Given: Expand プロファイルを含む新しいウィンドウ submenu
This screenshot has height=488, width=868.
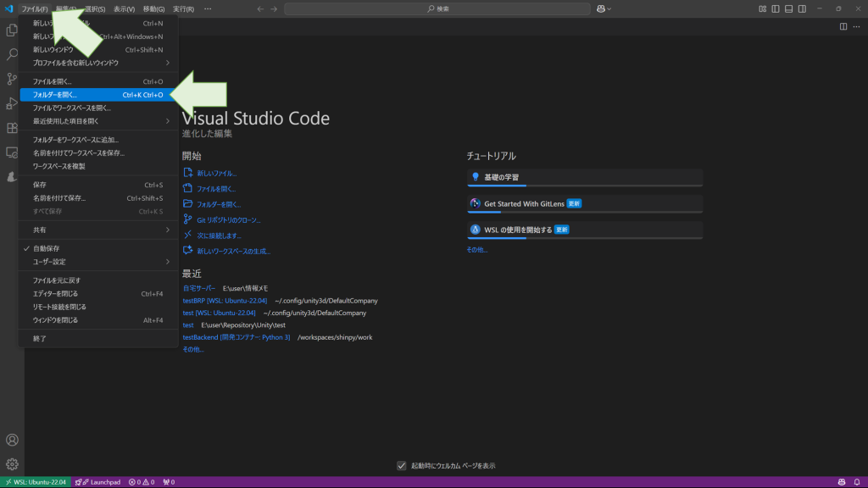Looking at the screenshot, I should click(x=98, y=63).
